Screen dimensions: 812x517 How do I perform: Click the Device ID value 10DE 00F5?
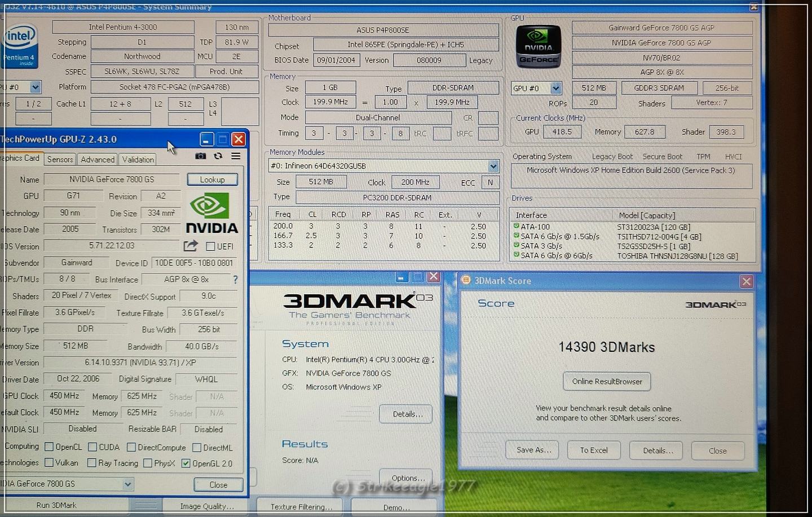194,263
